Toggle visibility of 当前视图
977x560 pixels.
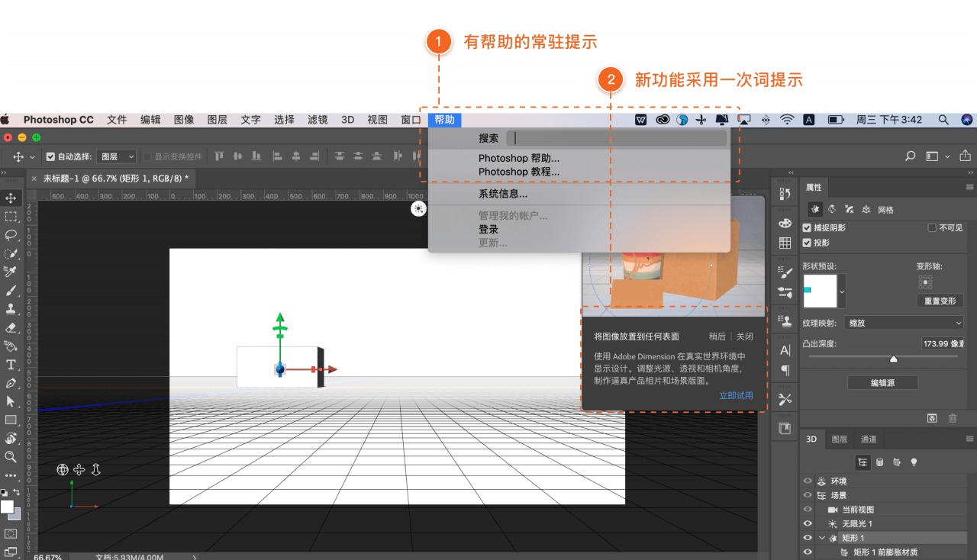(808, 510)
